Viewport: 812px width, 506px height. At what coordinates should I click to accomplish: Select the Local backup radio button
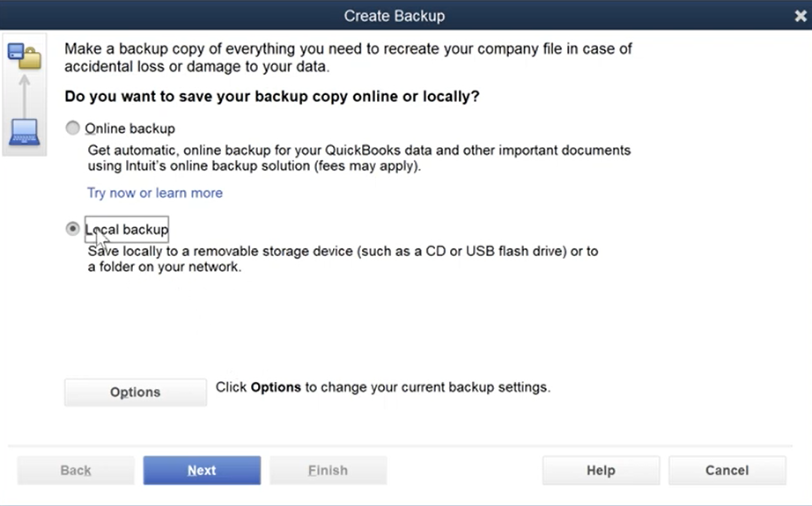point(72,229)
